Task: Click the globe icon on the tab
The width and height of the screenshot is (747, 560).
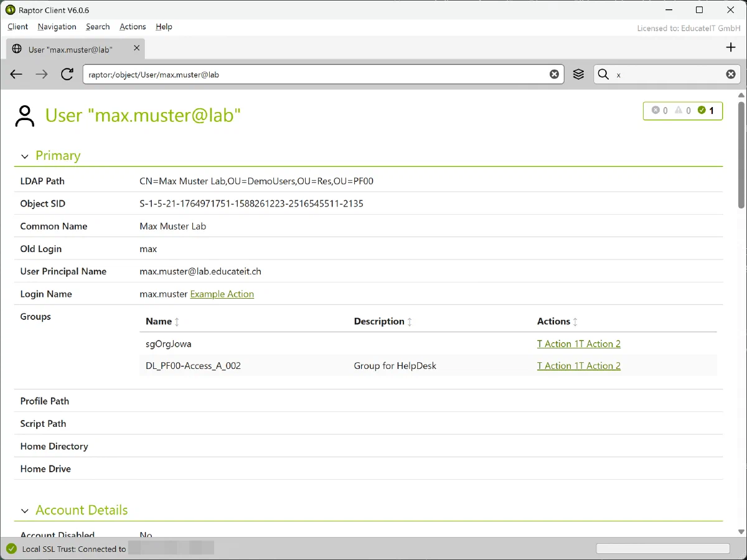Action: coord(17,49)
